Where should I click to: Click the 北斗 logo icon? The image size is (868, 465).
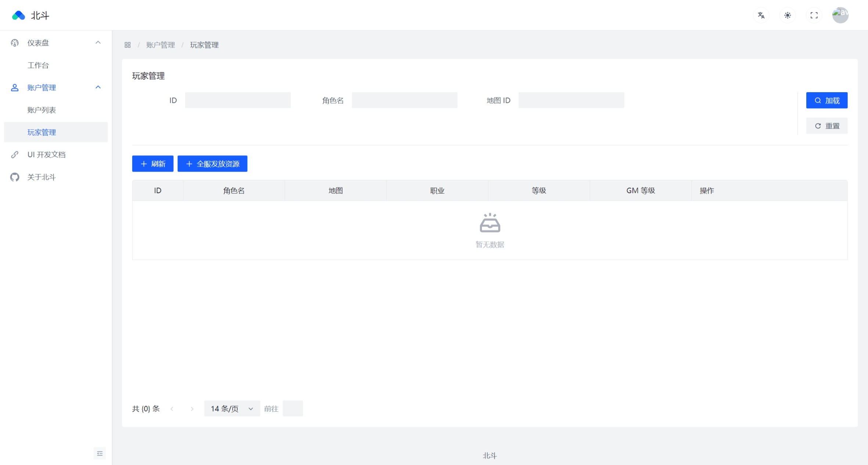(x=18, y=15)
